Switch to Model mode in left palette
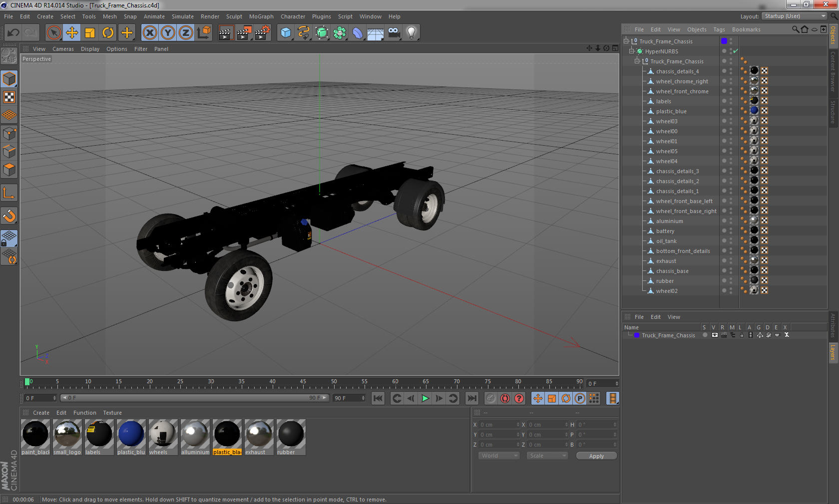Screen dimensions: 839x504 (9, 79)
